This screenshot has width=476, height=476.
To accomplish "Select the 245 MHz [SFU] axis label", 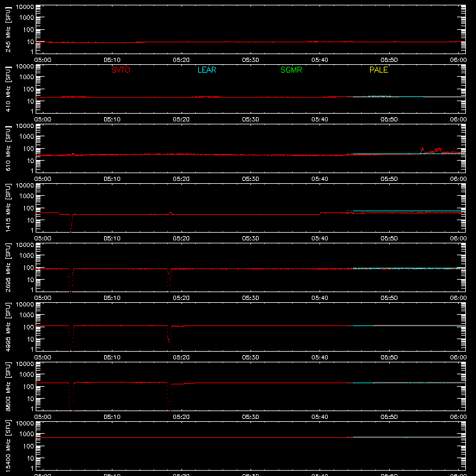I will pyautogui.click(x=8, y=29).
